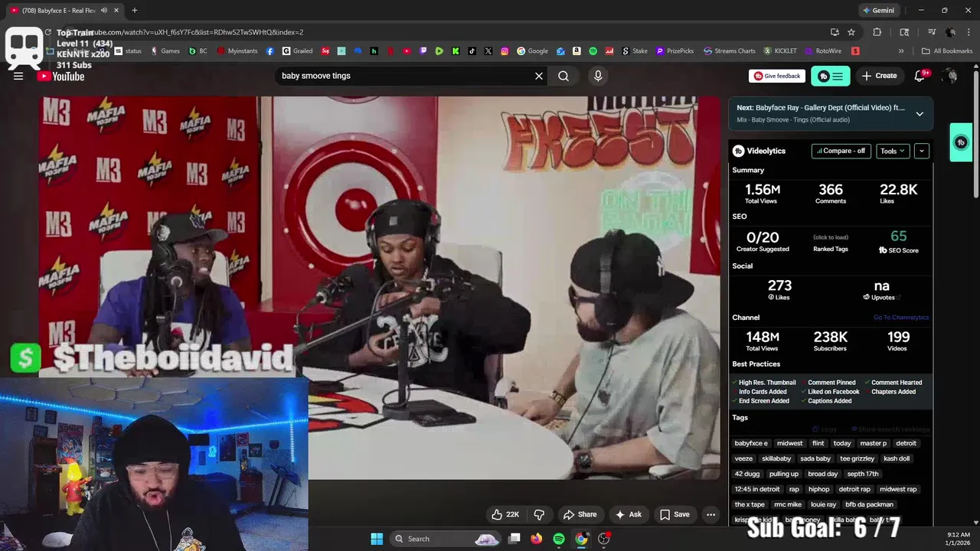Dislike the video with thumbs down
Screen dimensions: 980x551
tap(539, 514)
